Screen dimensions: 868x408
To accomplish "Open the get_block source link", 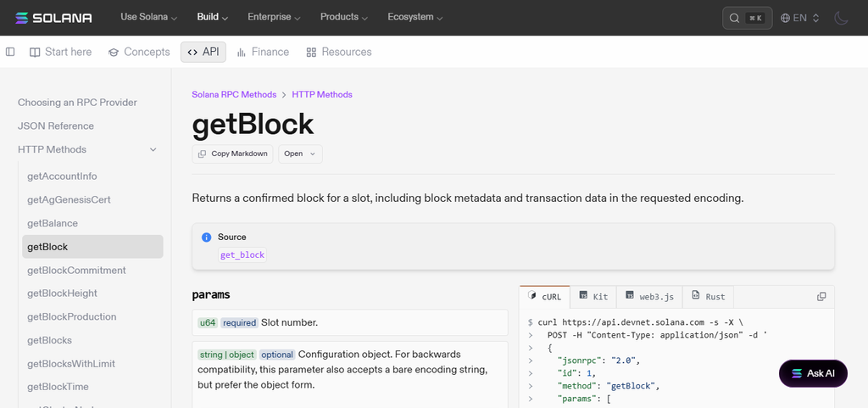I will pyautogui.click(x=242, y=255).
